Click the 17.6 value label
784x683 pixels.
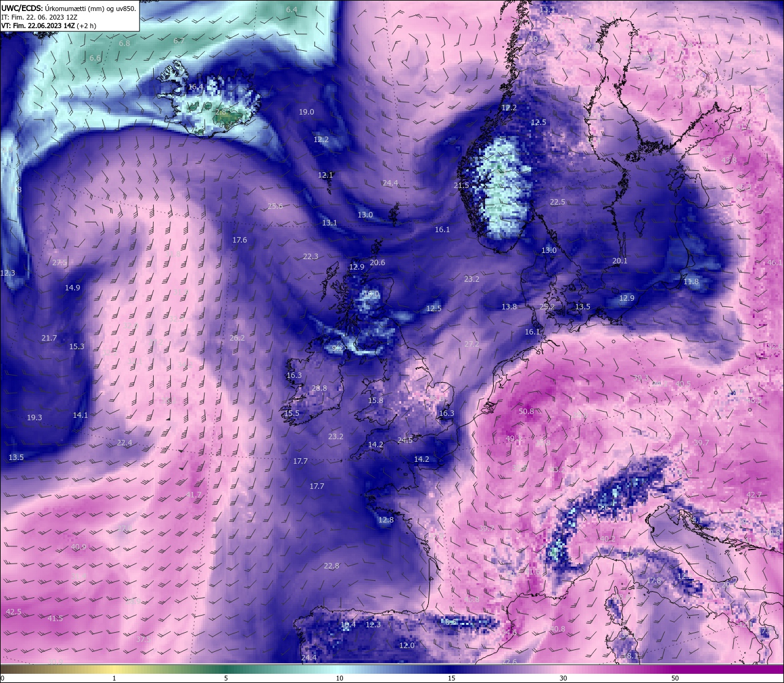pyautogui.click(x=239, y=240)
